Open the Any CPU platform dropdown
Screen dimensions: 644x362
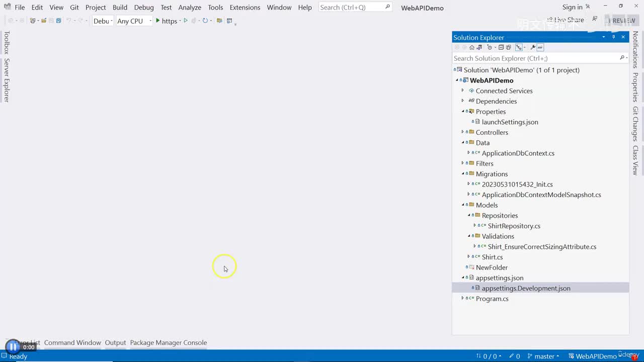pos(134,21)
